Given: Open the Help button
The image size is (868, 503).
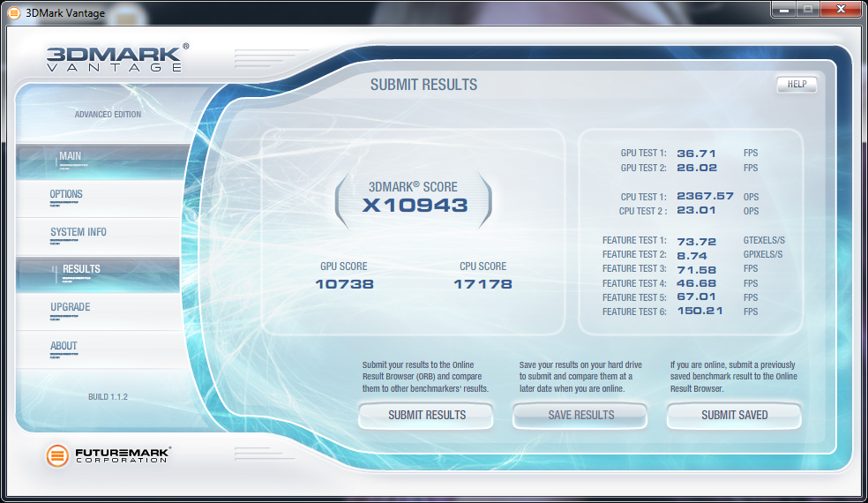Looking at the screenshot, I should point(797,85).
